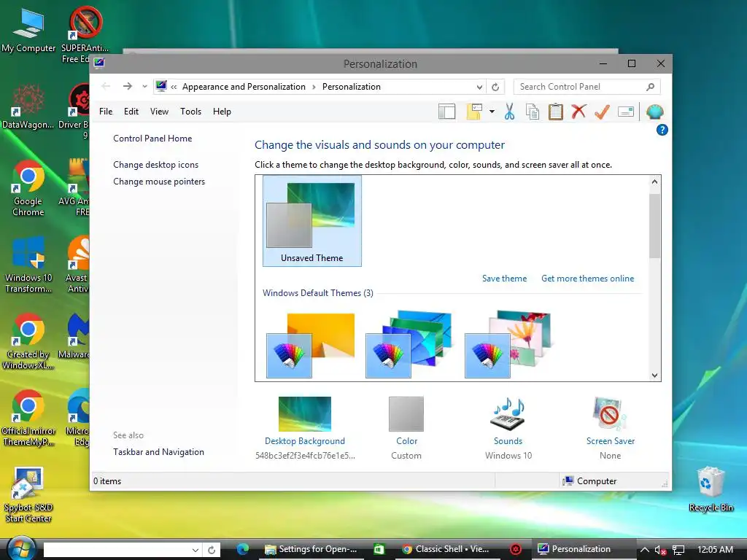Click the 12:05 AM clock
Viewport: 747px width, 560px height.
pyautogui.click(x=715, y=550)
